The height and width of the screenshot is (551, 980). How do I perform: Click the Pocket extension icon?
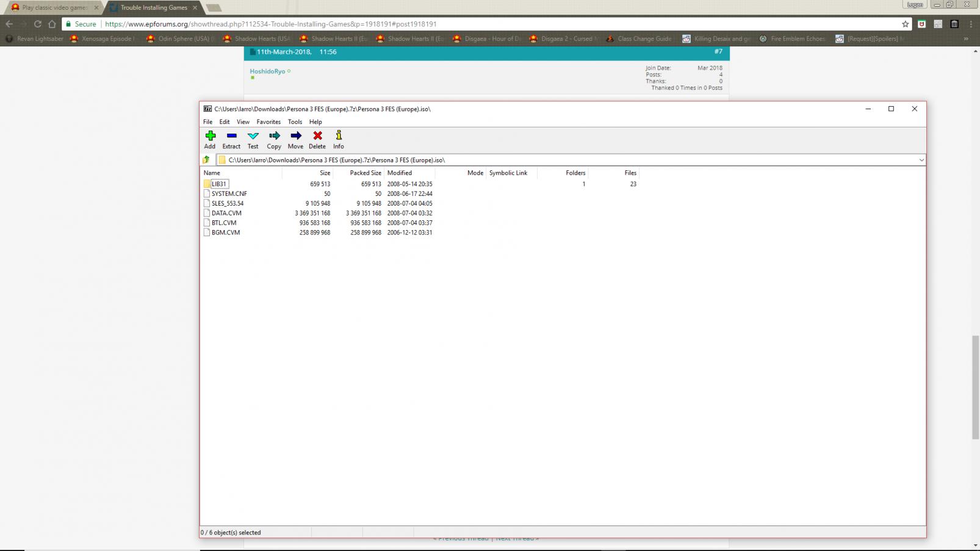pyautogui.click(x=921, y=24)
